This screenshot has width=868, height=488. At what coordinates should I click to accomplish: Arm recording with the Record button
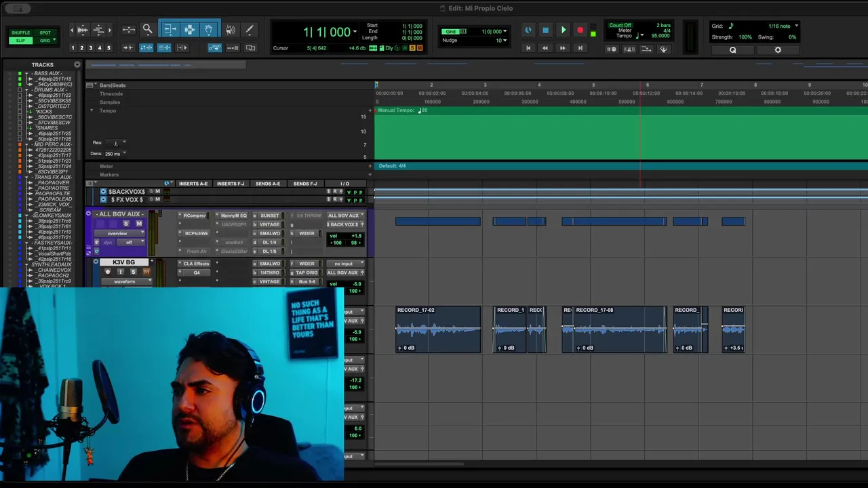[x=580, y=30]
